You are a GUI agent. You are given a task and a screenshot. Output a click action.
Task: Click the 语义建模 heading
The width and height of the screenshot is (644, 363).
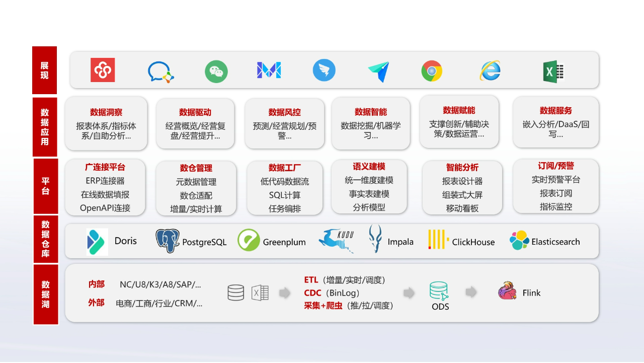(x=369, y=166)
